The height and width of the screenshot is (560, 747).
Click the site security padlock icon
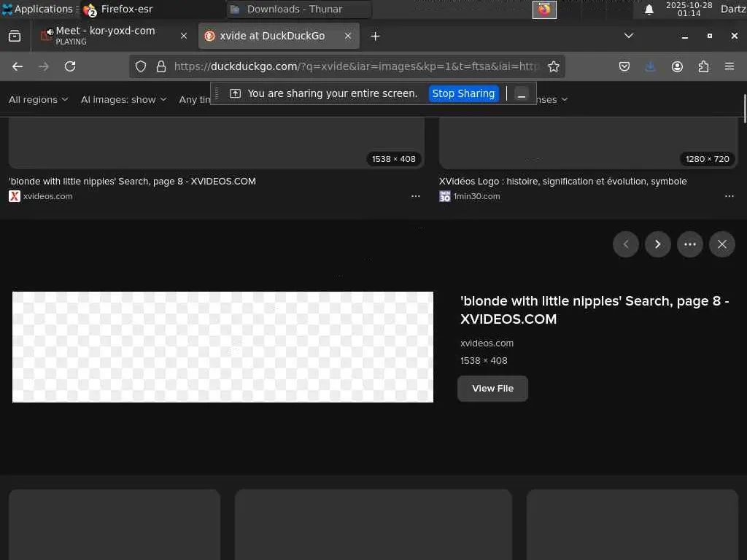161,66
